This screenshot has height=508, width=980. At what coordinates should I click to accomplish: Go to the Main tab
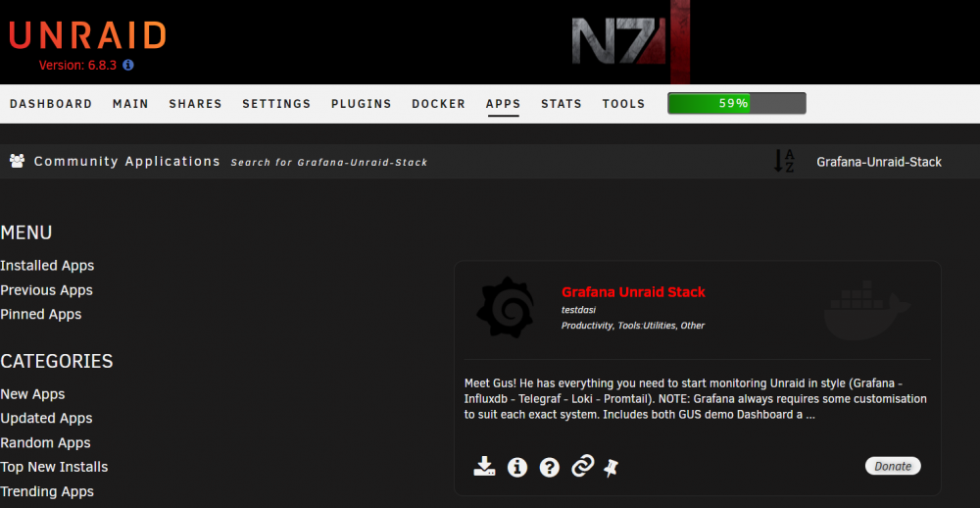tap(130, 104)
